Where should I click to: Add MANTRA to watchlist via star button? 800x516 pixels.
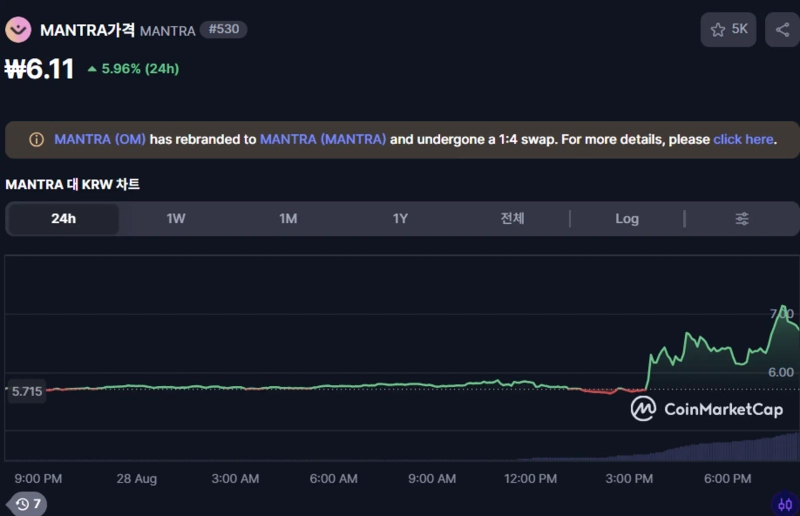tap(728, 30)
